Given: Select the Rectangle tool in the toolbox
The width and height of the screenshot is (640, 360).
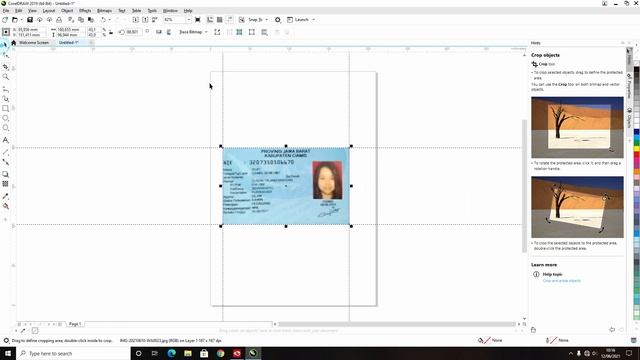Looking at the screenshot, I should (x=5, y=108).
